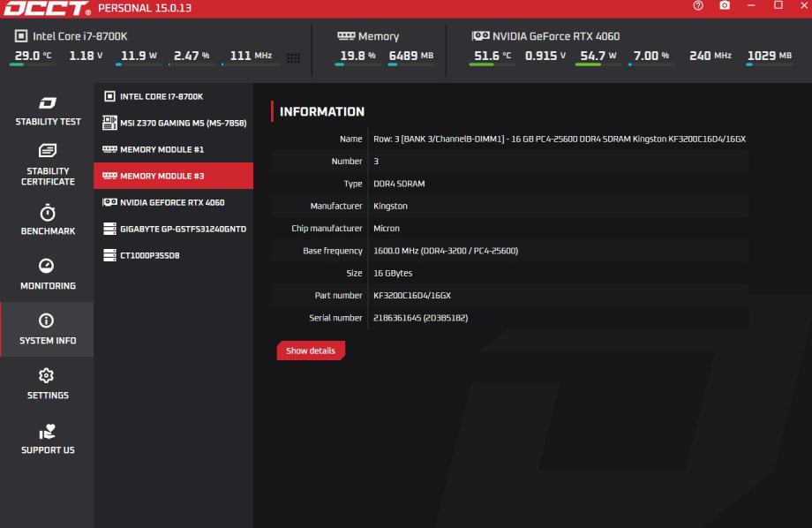Click the GPU memory reading 1029 MB
The height and width of the screenshot is (528, 812).
[770, 56]
